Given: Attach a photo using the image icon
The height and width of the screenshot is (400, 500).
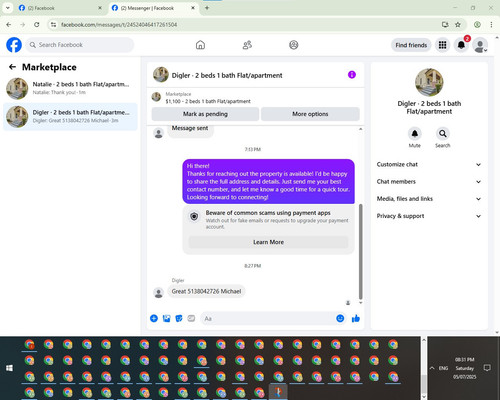Looking at the screenshot, I should [166, 318].
